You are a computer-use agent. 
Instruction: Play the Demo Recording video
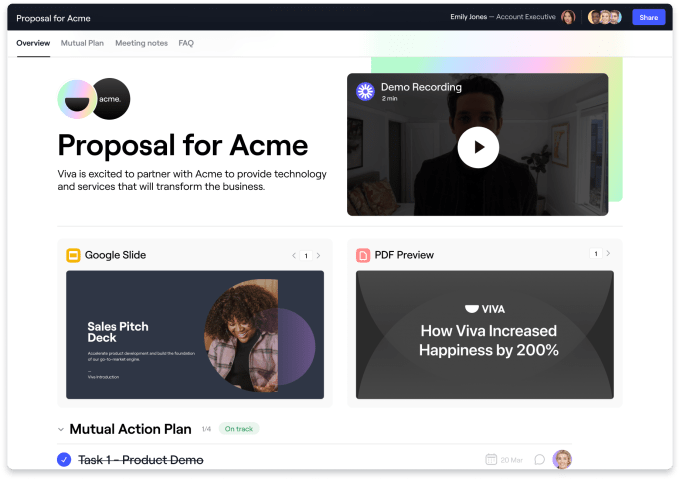[478, 147]
